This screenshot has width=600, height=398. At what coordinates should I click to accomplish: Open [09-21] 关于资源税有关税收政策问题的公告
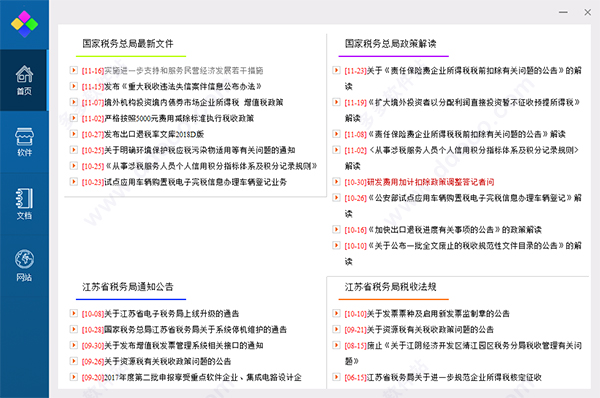(419, 330)
